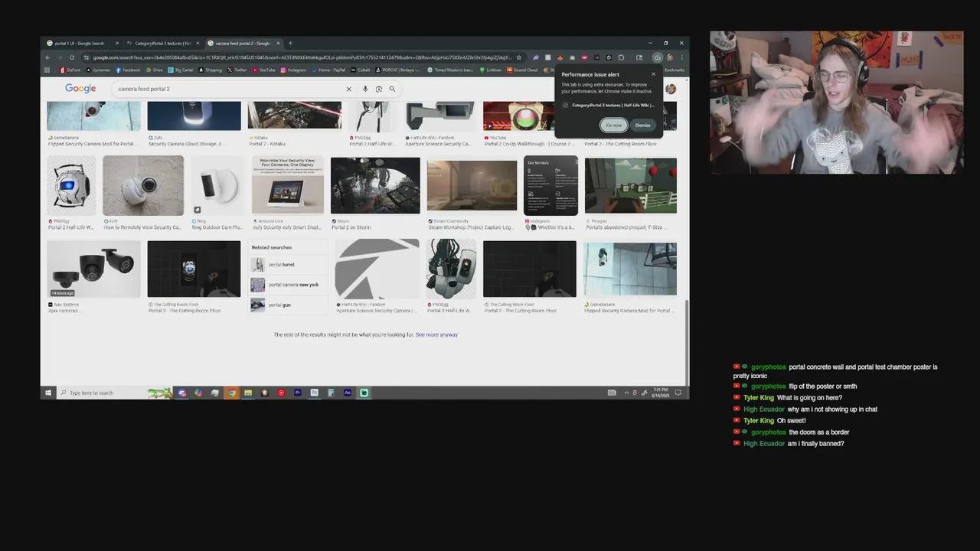Select related search 'portal turret'

click(288, 265)
